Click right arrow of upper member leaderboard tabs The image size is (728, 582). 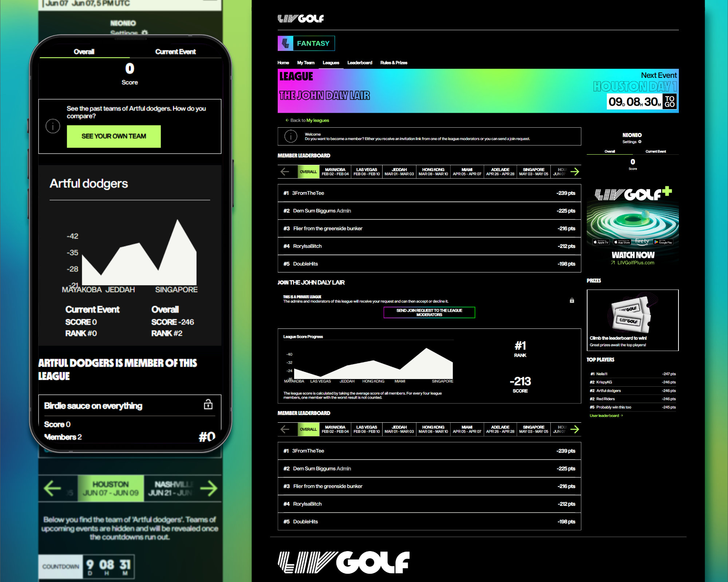pos(575,172)
